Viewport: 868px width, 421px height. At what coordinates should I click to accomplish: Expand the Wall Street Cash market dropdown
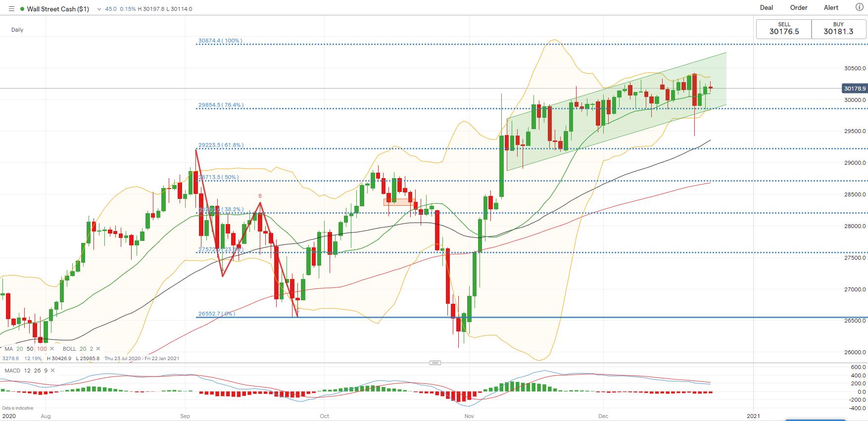click(x=99, y=9)
